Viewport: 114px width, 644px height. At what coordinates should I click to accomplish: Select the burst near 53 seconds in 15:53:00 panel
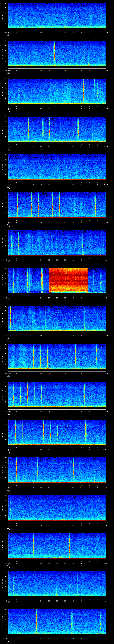tap(95, 205)
